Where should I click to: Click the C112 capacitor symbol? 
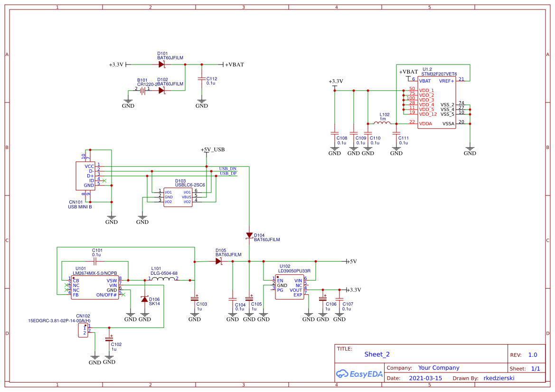tap(202, 78)
